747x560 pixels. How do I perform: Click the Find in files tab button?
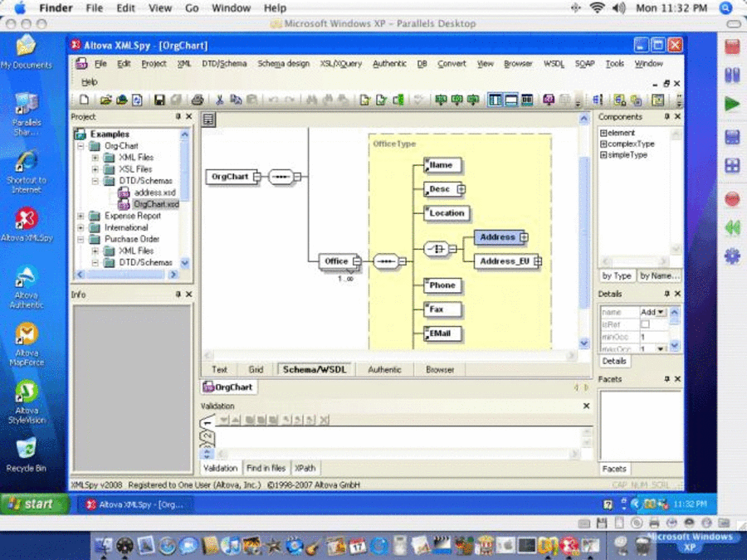(266, 468)
